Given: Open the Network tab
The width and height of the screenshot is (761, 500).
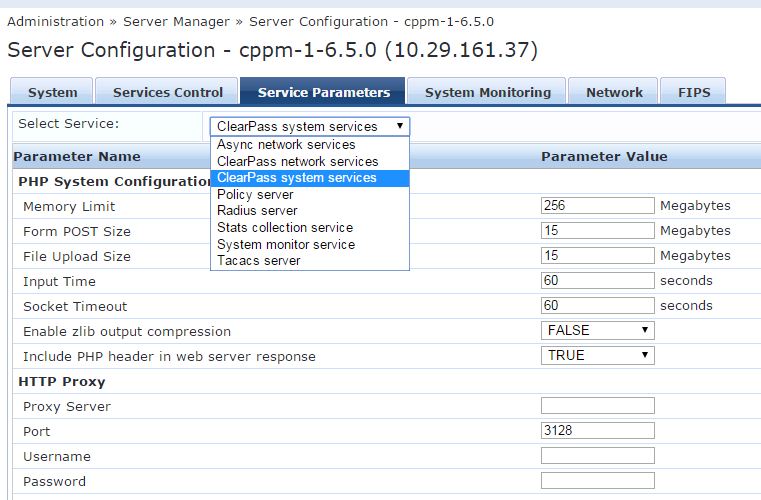Looking at the screenshot, I should click(614, 92).
